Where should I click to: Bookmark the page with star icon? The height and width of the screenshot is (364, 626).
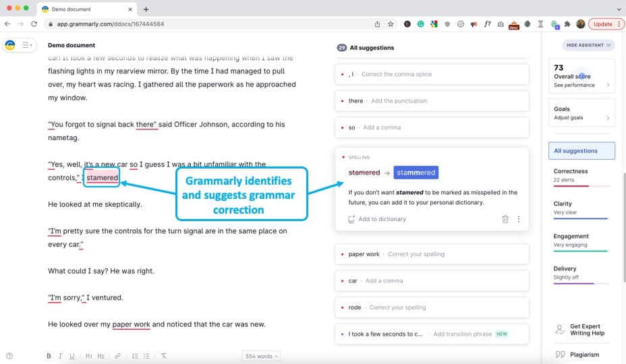(391, 24)
